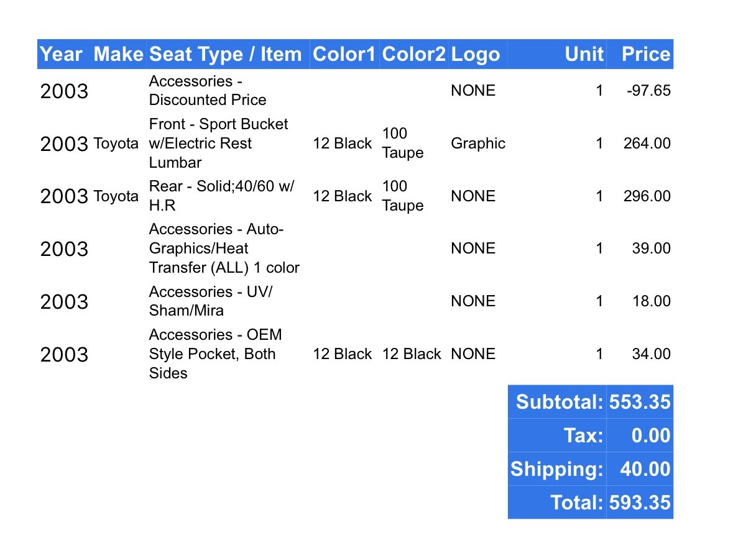Select the 296.00 price value
Viewport: 756px width, 538px height.
point(647,196)
